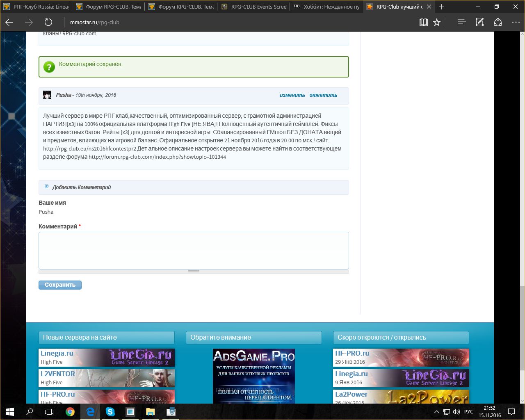Open the volume control in the tray
This screenshot has height=420, width=525.
click(x=457, y=412)
